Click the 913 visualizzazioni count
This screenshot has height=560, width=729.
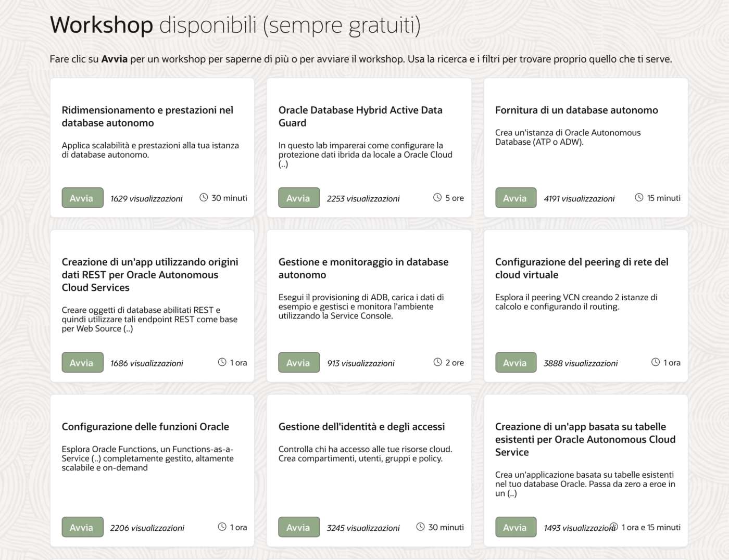361,363
